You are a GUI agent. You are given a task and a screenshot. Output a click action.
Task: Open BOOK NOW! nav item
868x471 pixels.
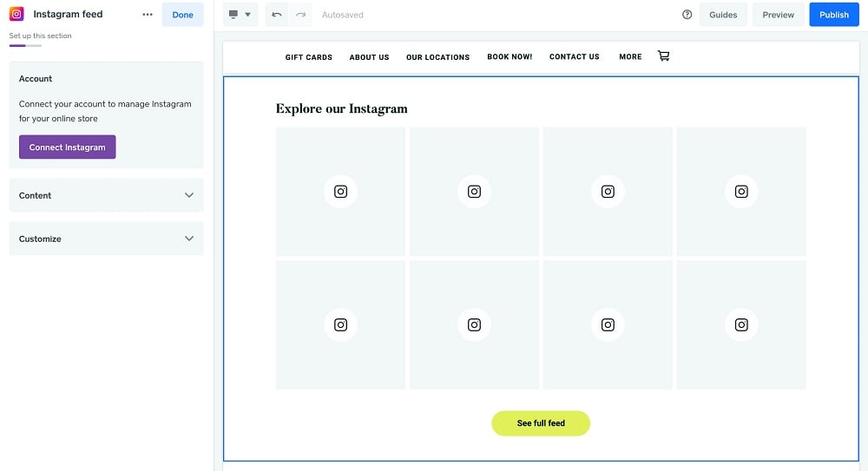(x=510, y=56)
